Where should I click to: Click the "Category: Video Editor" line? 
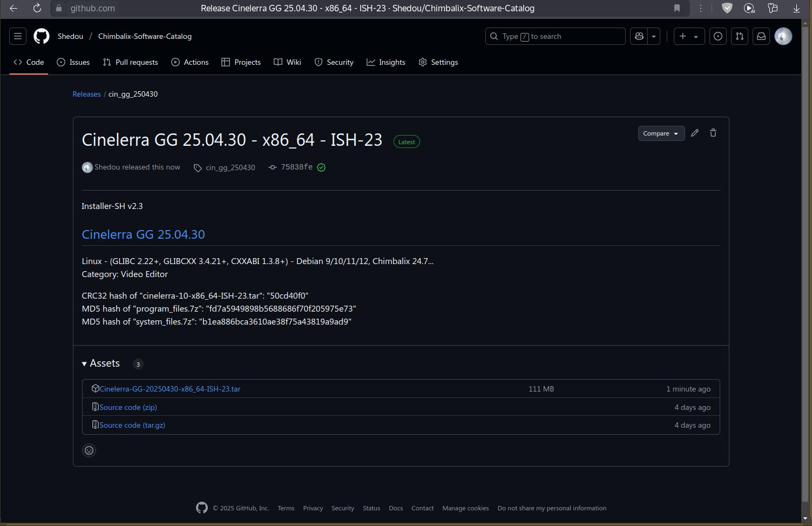[125, 274]
